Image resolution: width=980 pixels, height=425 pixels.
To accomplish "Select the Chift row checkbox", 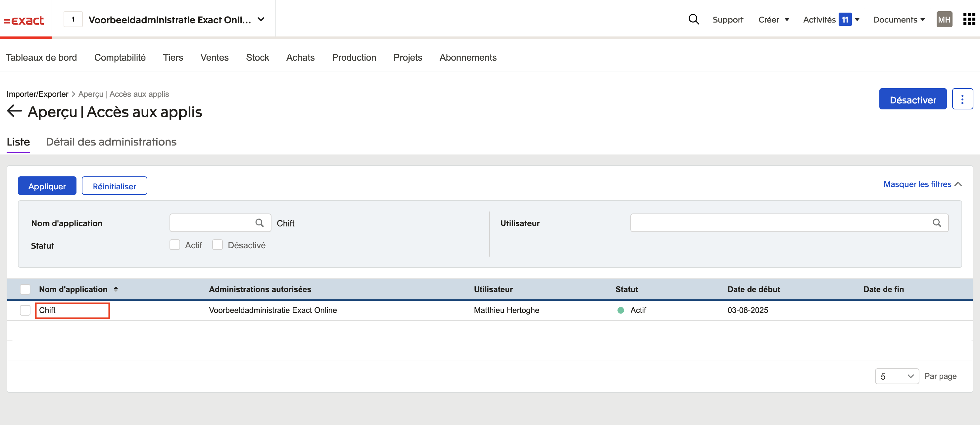I will [x=25, y=310].
